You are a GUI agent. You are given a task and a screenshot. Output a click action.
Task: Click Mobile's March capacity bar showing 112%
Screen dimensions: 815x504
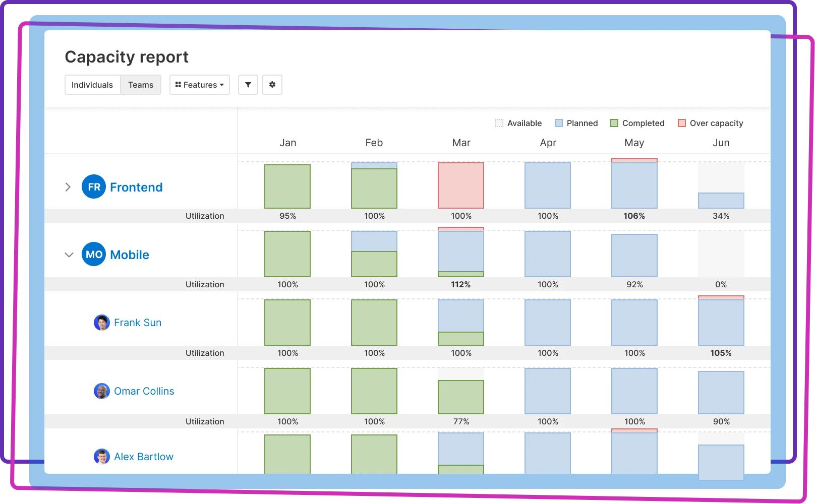[x=460, y=253]
